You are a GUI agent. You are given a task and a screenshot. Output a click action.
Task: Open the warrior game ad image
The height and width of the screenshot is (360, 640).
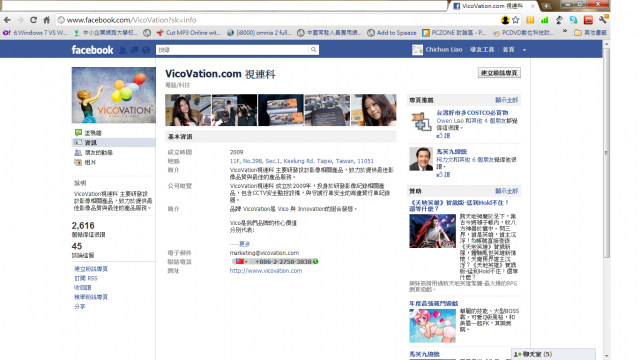[x=432, y=231]
